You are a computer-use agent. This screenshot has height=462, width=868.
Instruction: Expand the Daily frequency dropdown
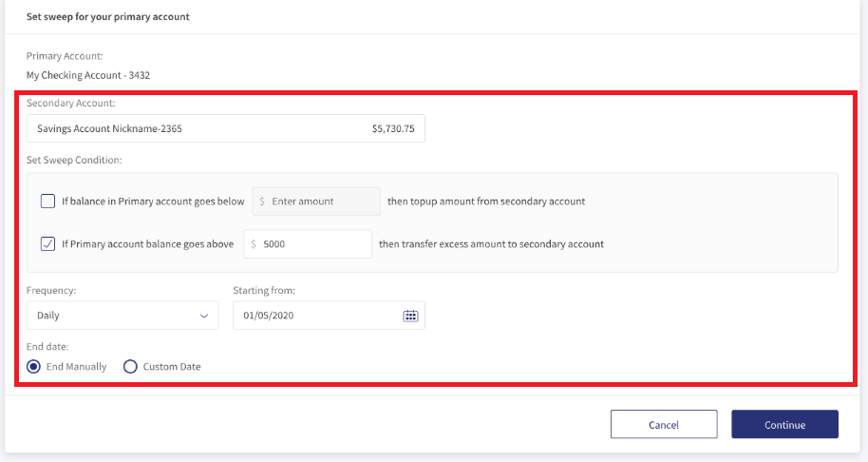(123, 316)
